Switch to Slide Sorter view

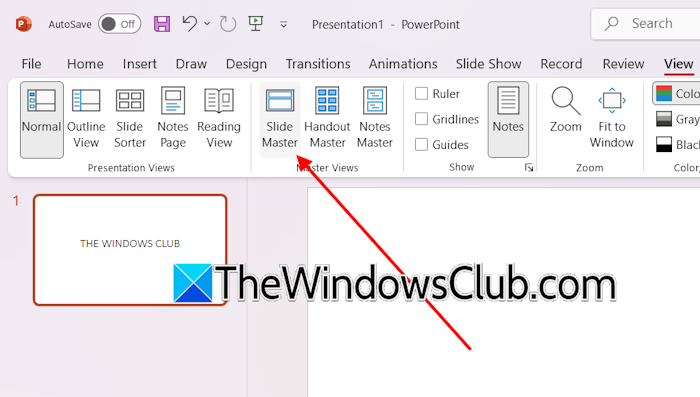coord(130,119)
